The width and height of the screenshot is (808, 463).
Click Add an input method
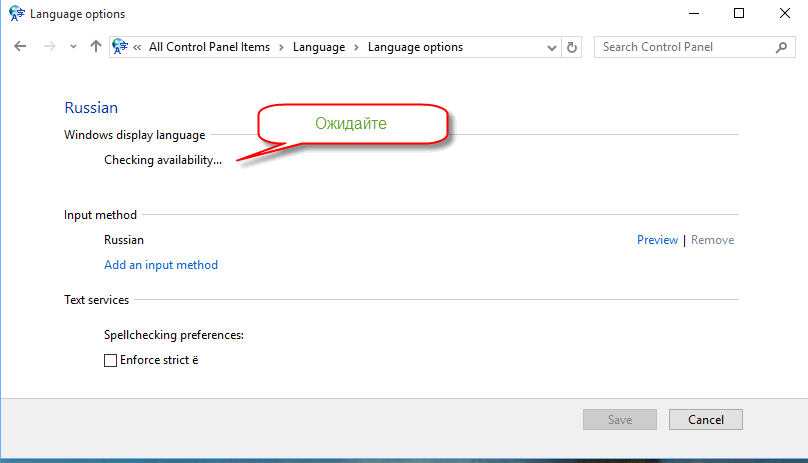click(161, 265)
